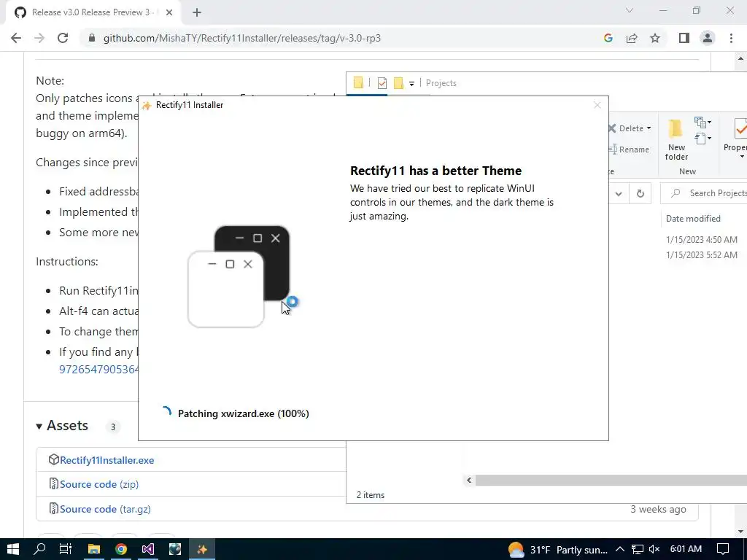Expand Explorer address history chevron

619,193
